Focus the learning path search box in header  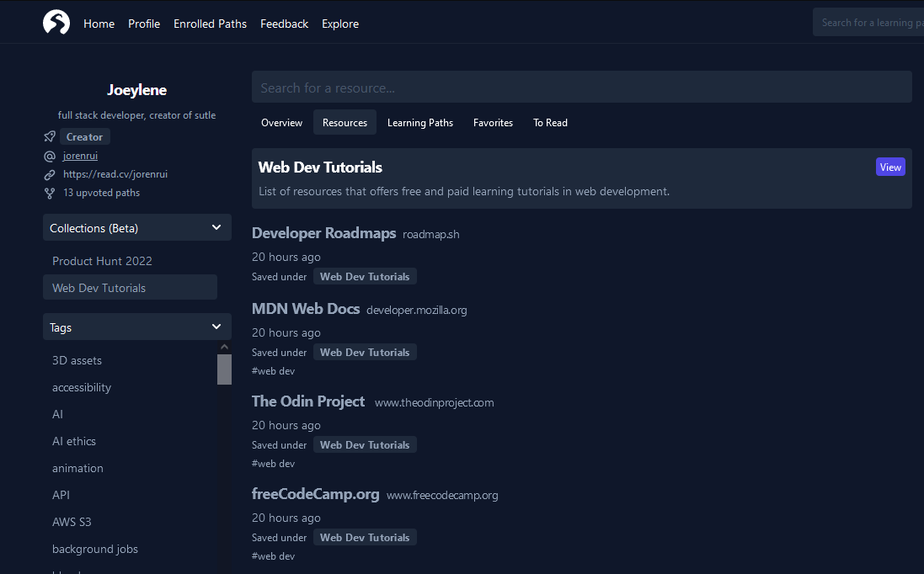[x=868, y=23]
